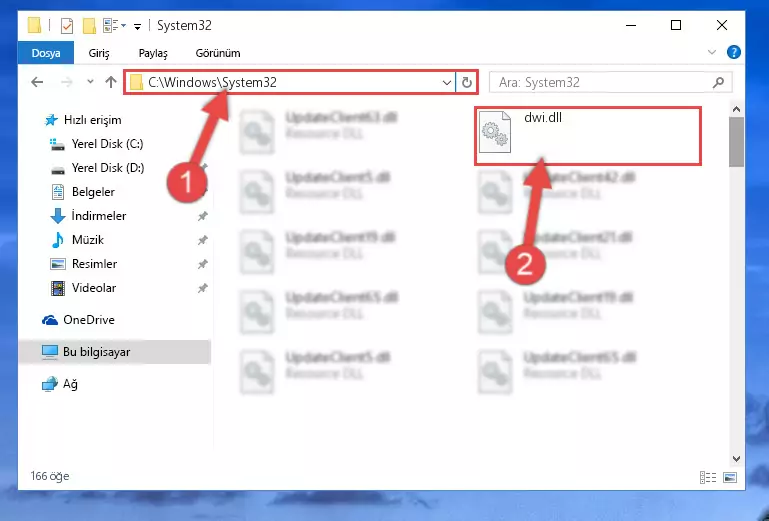Viewport: 769px width, 521px height.
Task: Select the dwi.dll file name
Action: tap(543, 117)
